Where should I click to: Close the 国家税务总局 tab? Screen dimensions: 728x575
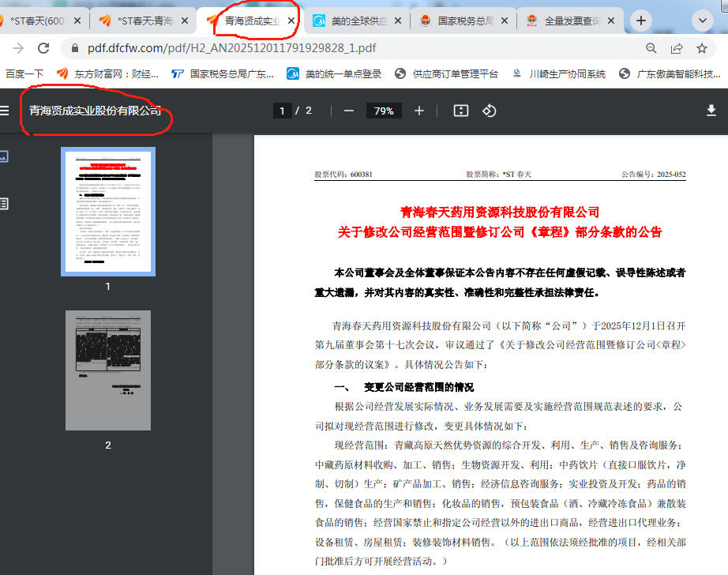[505, 21]
